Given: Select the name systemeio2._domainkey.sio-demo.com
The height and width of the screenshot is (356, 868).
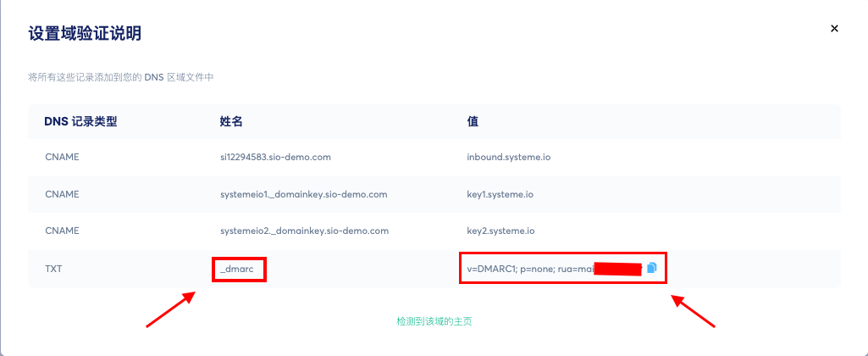Looking at the screenshot, I should point(305,230).
